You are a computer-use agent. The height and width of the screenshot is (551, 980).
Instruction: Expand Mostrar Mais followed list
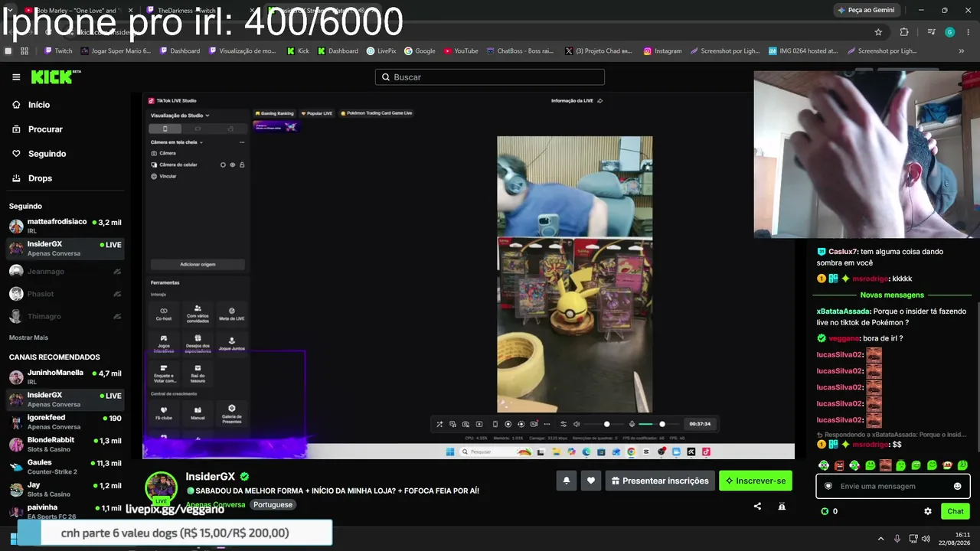(x=28, y=337)
